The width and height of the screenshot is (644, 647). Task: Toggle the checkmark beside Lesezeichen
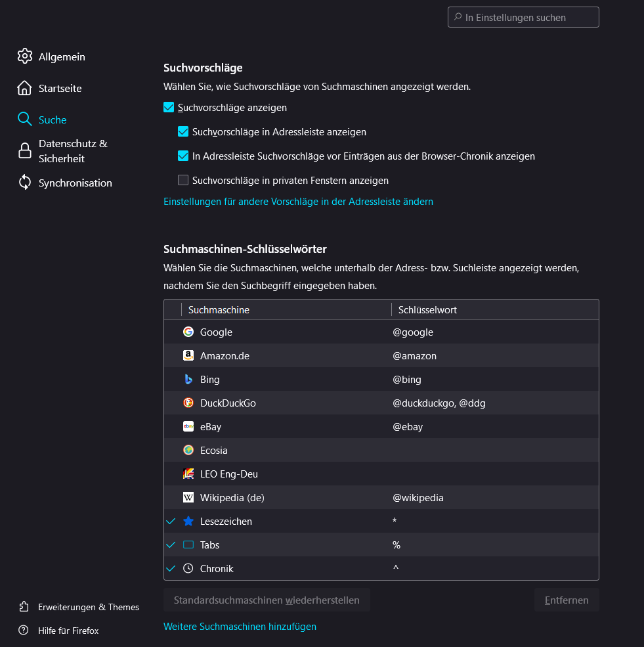click(171, 522)
